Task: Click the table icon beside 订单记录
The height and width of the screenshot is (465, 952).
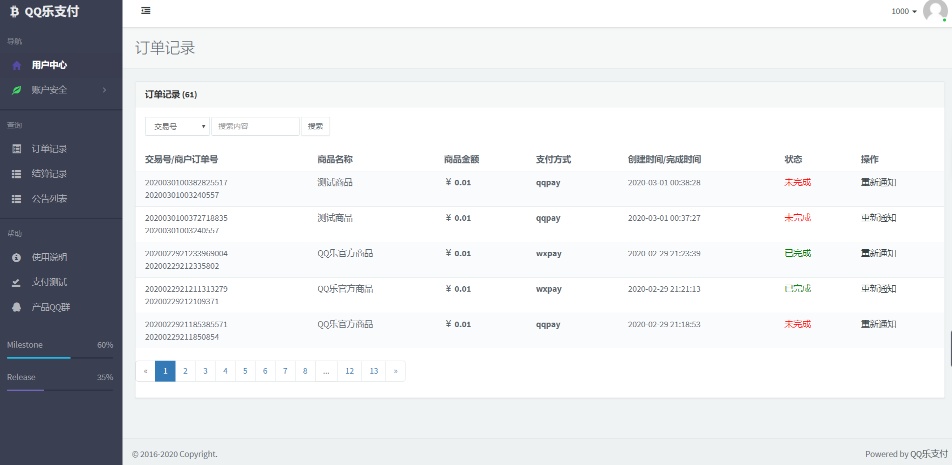Action: (16, 149)
